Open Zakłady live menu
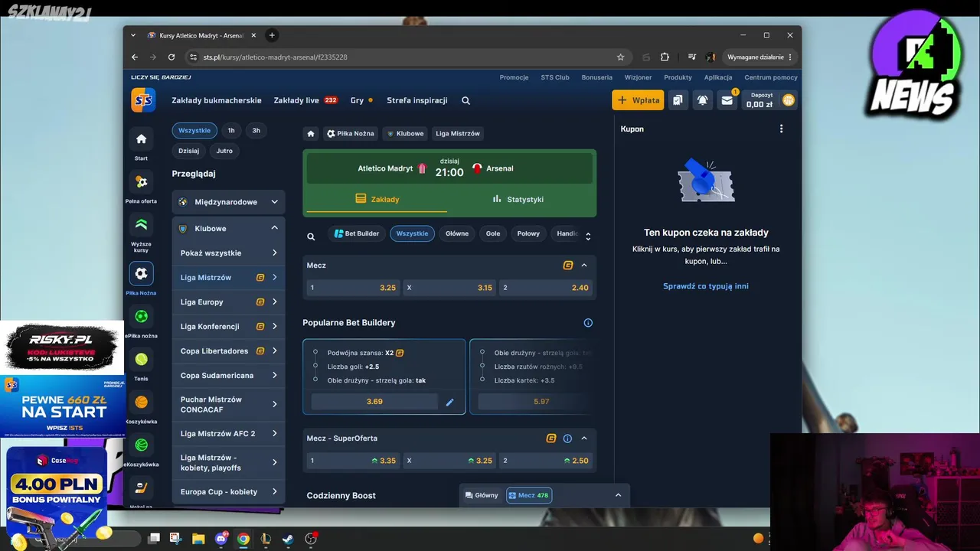This screenshot has height=551, width=980. pyautogui.click(x=305, y=100)
